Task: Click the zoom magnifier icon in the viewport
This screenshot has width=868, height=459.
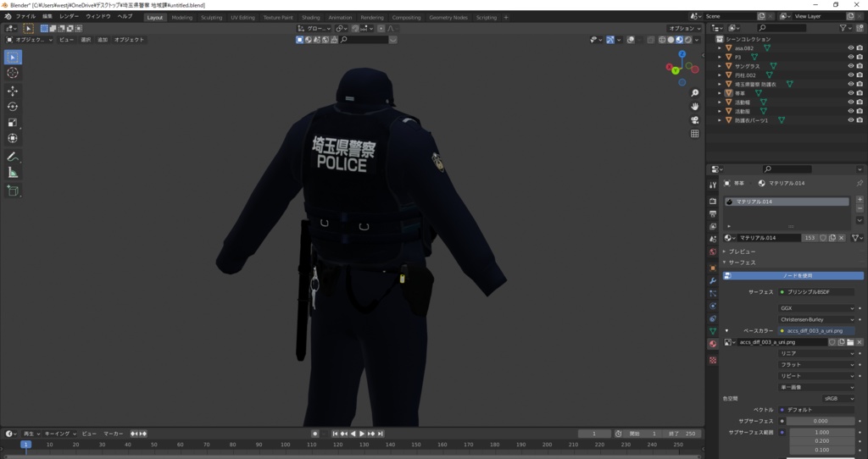Action: pyautogui.click(x=695, y=93)
